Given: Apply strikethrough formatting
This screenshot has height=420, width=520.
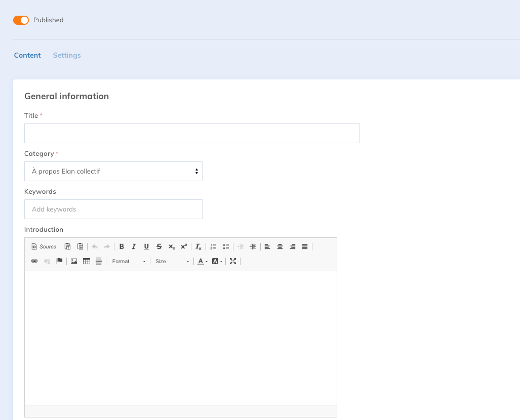Looking at the screenshot, I should click(159, 246).
